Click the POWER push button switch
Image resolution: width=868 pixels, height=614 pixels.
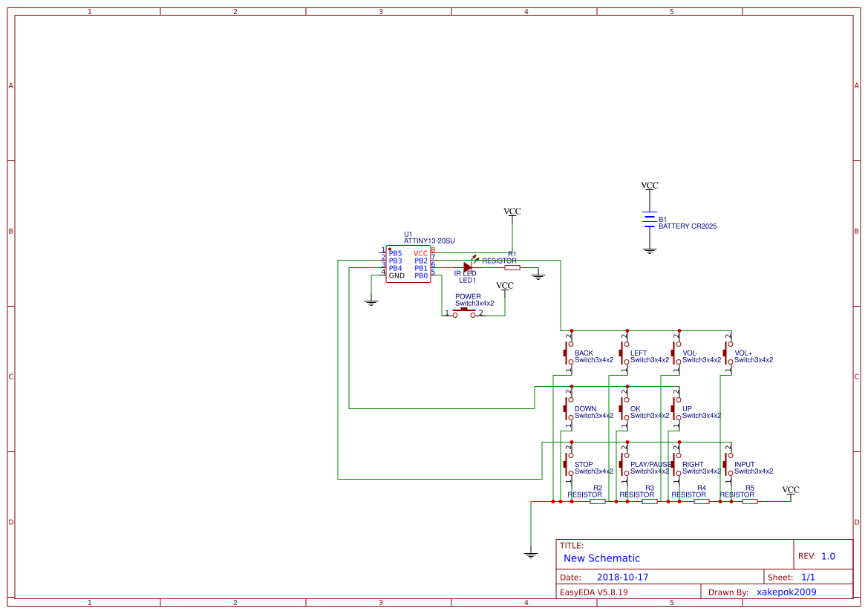(465, 313)
